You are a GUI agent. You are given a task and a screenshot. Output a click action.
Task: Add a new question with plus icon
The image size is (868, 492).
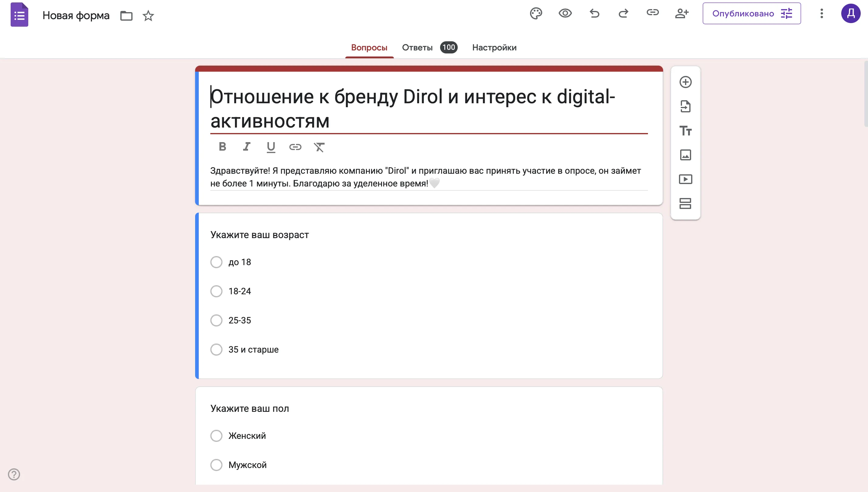click(685, 82)
